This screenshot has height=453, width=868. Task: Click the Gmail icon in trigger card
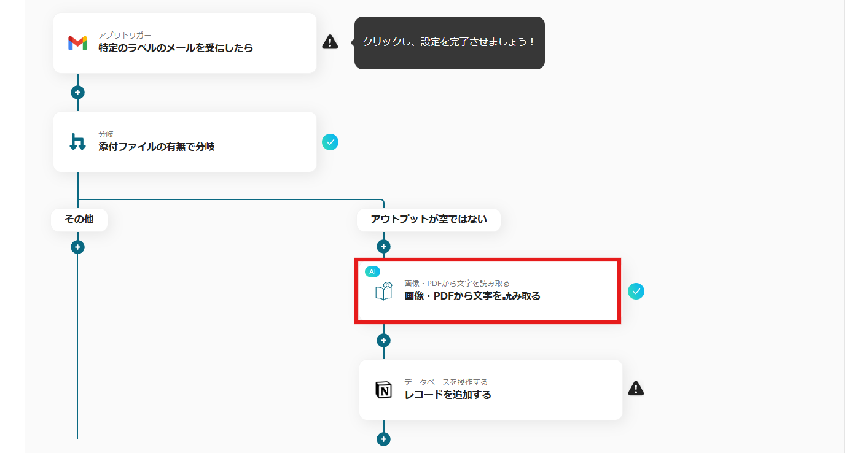pyautogui.click(x=77, y=43)
